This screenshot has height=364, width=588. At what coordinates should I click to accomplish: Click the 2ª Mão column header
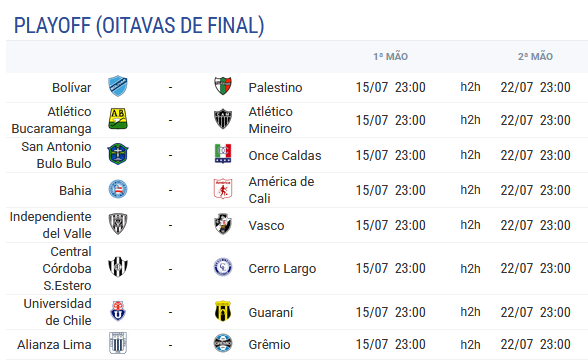535,57
